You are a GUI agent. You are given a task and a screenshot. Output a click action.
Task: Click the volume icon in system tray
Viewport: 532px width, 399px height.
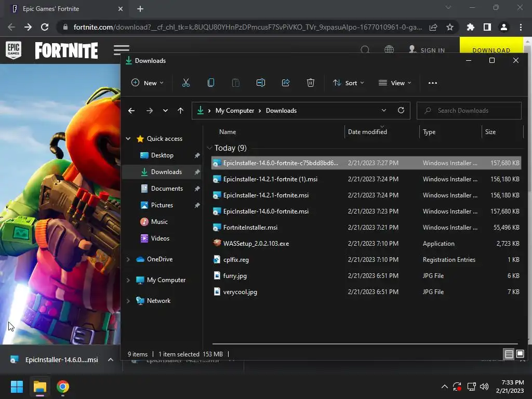(x=484, y=387)
